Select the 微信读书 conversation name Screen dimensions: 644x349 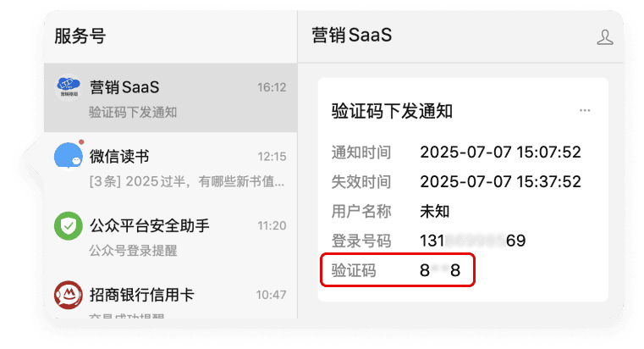coord(119,157)
